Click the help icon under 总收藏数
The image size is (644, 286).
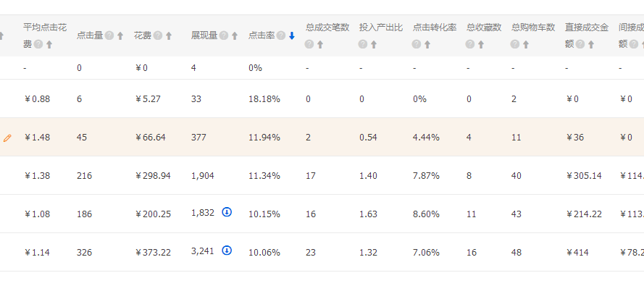[x=470, y=44]
